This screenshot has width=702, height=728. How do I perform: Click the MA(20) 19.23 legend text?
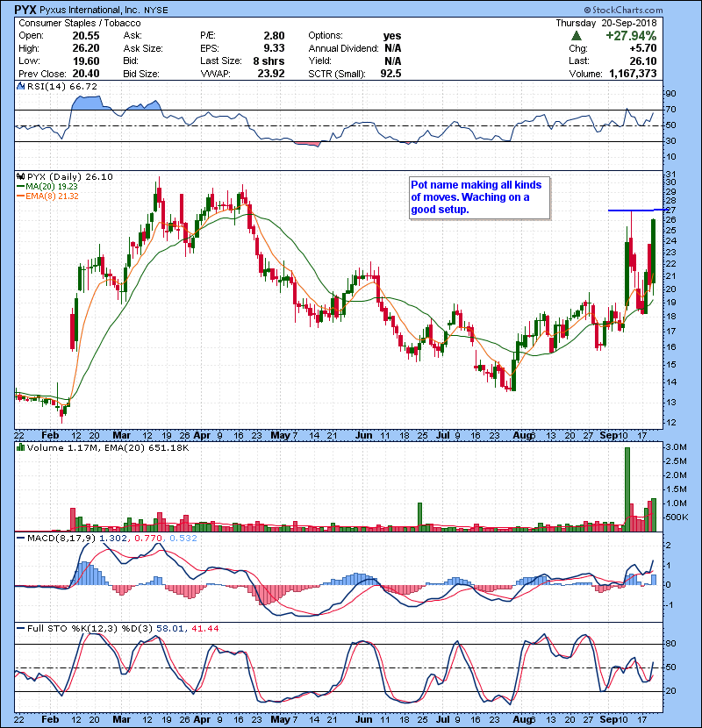[x=52, y=187]
